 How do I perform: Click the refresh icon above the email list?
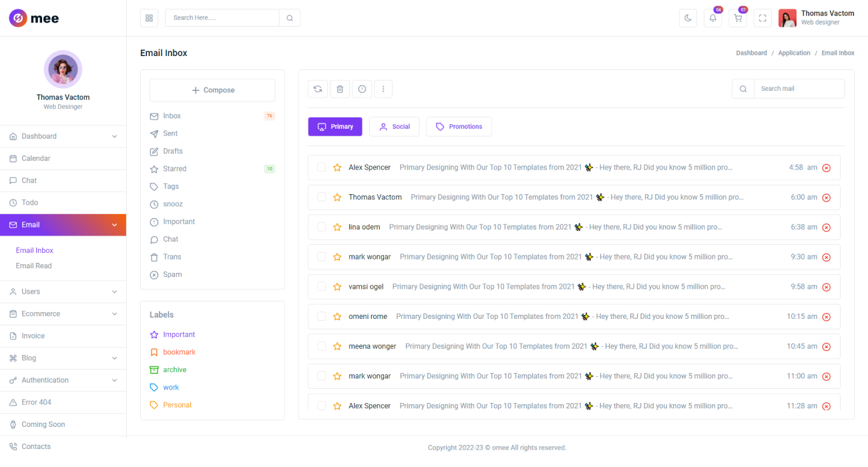point(317,88)
